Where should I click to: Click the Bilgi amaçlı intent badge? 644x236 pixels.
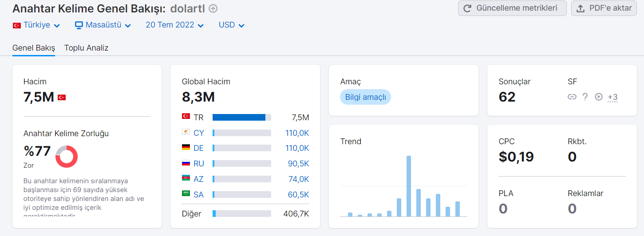[x=365, y=97]
